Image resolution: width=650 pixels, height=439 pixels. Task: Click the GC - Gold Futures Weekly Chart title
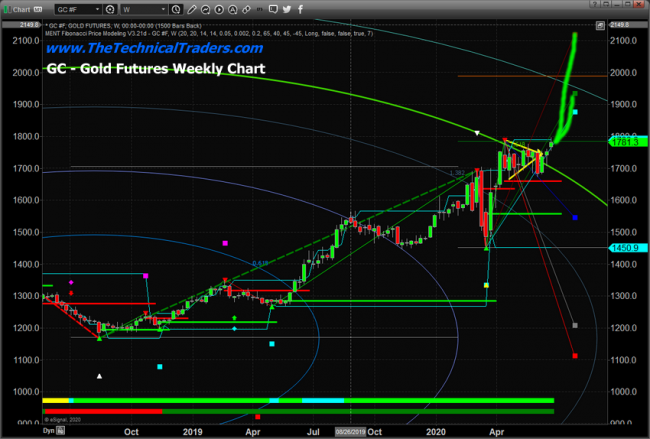click(x=155, y=68)
